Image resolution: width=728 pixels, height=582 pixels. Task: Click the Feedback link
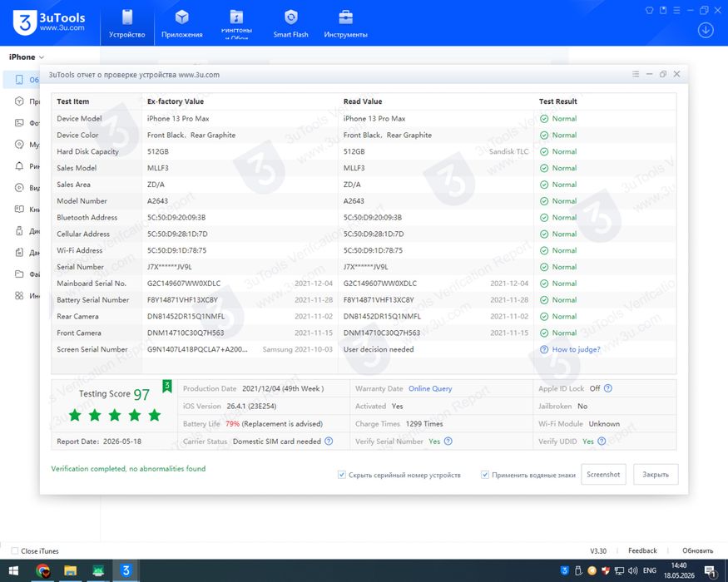pos(642,550)
